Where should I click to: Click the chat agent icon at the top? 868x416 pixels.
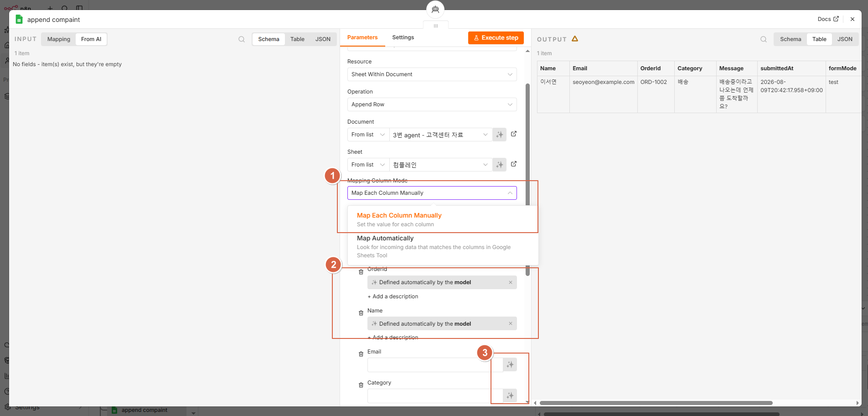tap(435, 9)
